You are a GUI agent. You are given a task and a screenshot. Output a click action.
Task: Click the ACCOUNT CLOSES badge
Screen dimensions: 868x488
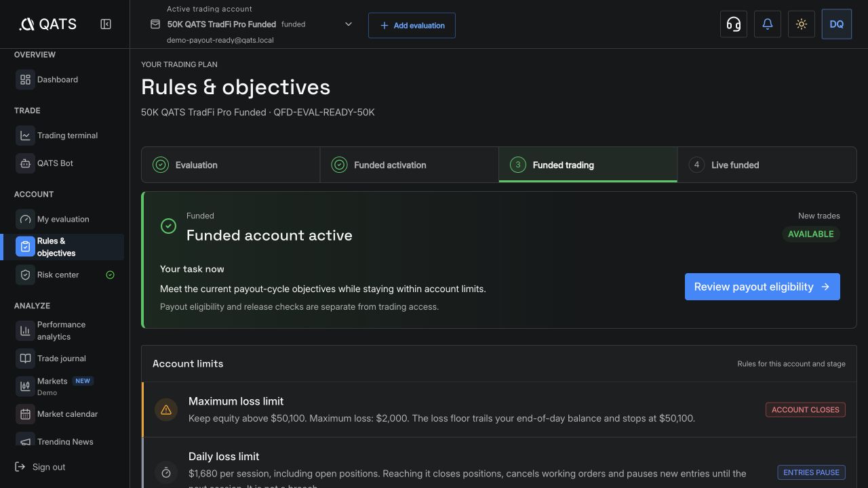coord(806,409)
